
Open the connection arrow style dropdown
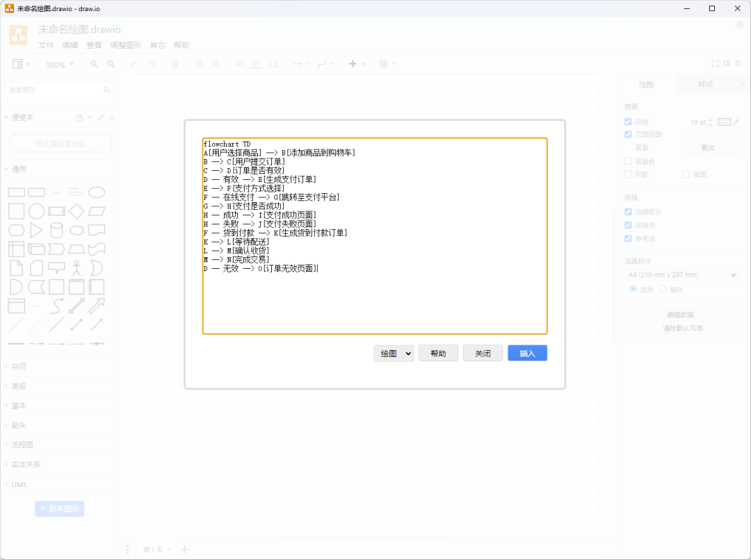click(x=301, y=64)
